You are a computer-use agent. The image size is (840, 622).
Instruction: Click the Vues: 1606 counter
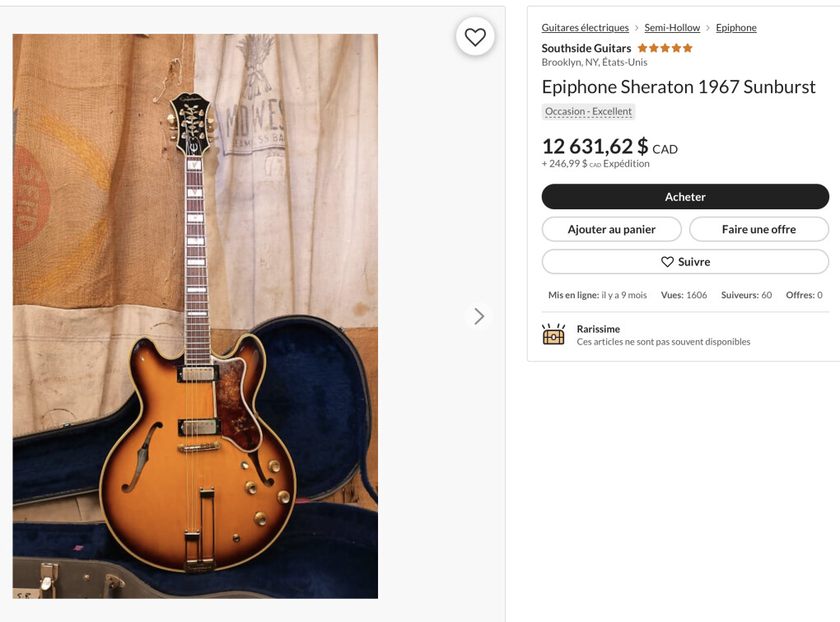684,295
